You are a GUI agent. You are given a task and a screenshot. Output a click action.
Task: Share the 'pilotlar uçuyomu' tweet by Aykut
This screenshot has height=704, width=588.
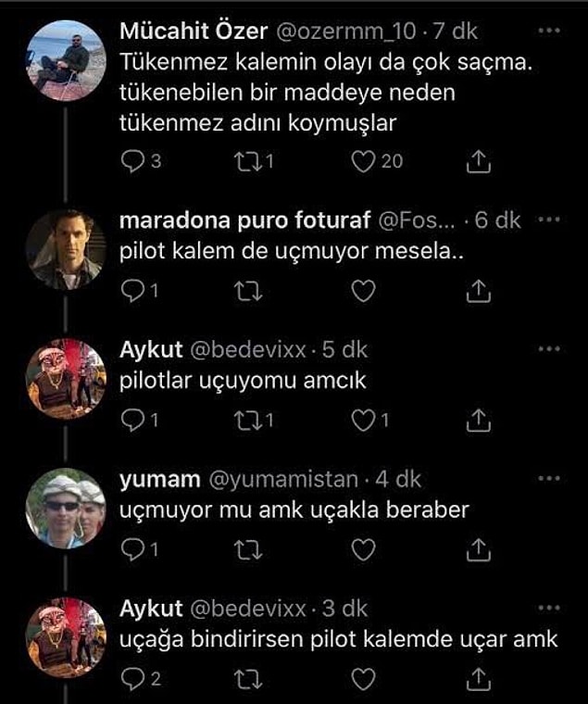[x=479, y=421]
